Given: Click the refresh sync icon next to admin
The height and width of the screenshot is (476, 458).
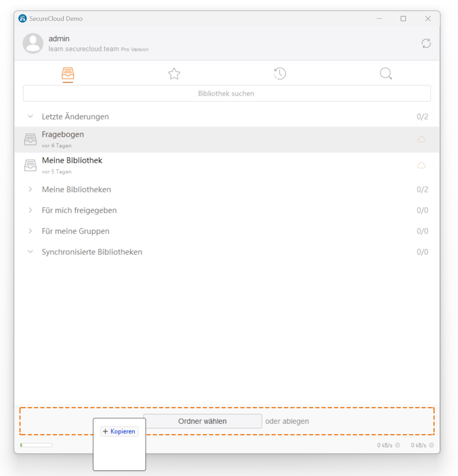Looking at the screenshot, I should click(426, 43).
